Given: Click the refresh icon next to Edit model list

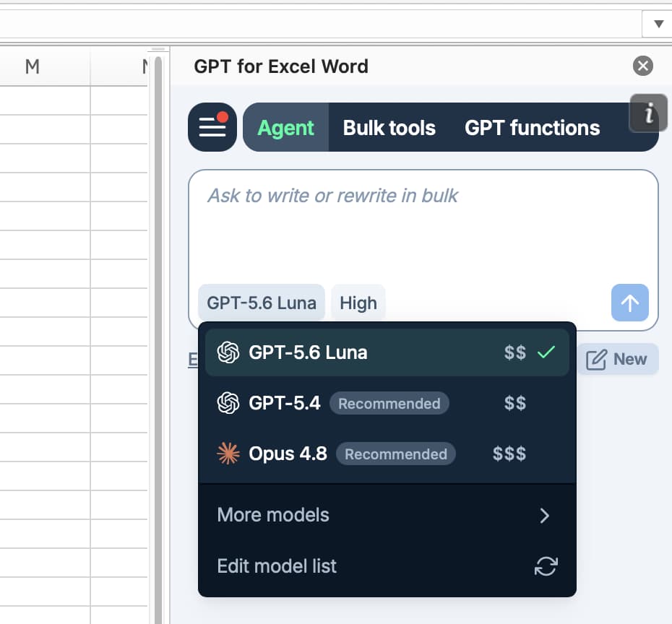Looking at the screenshot, I should (546, 566).
